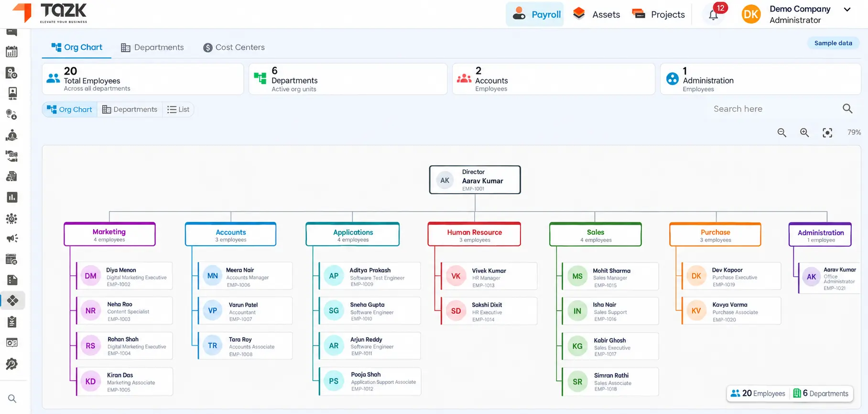
Task: Open the notifications bell with 12 badge
Action: point(714,14)
